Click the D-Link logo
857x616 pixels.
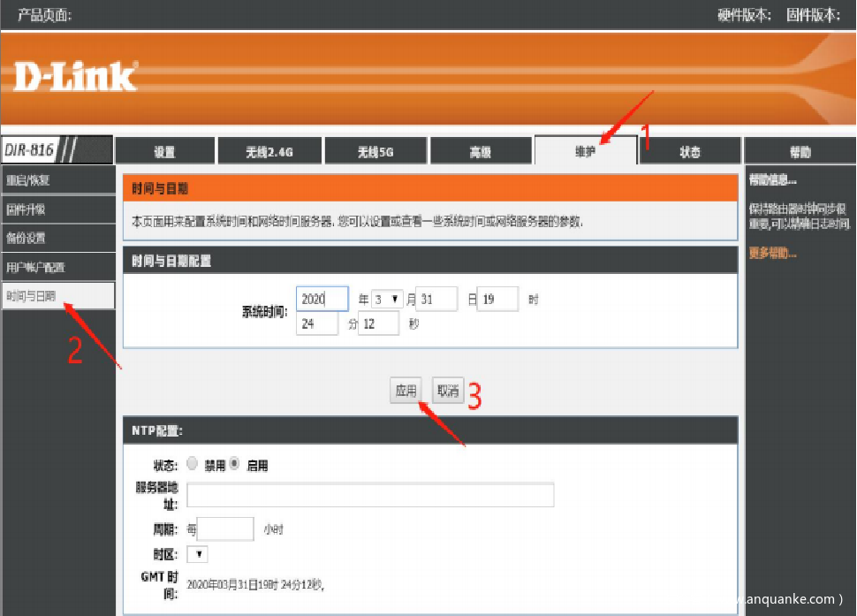coord(76,77)
